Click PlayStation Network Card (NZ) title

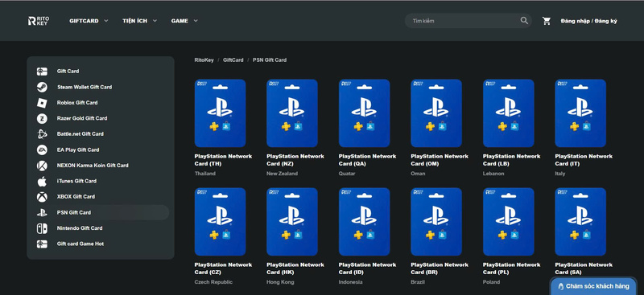[295, 160]
